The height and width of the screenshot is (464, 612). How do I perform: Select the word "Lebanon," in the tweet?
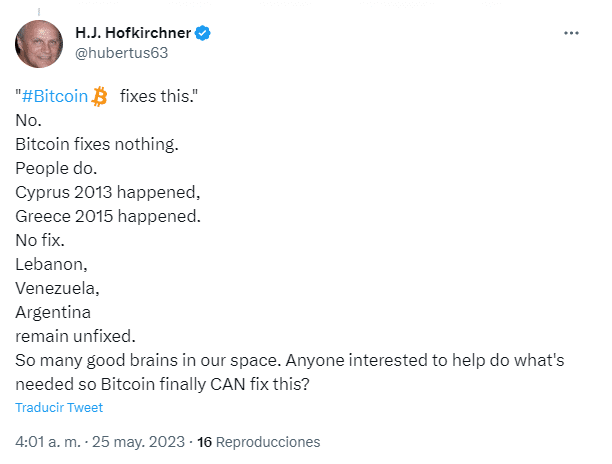click(x=51, y=265)
